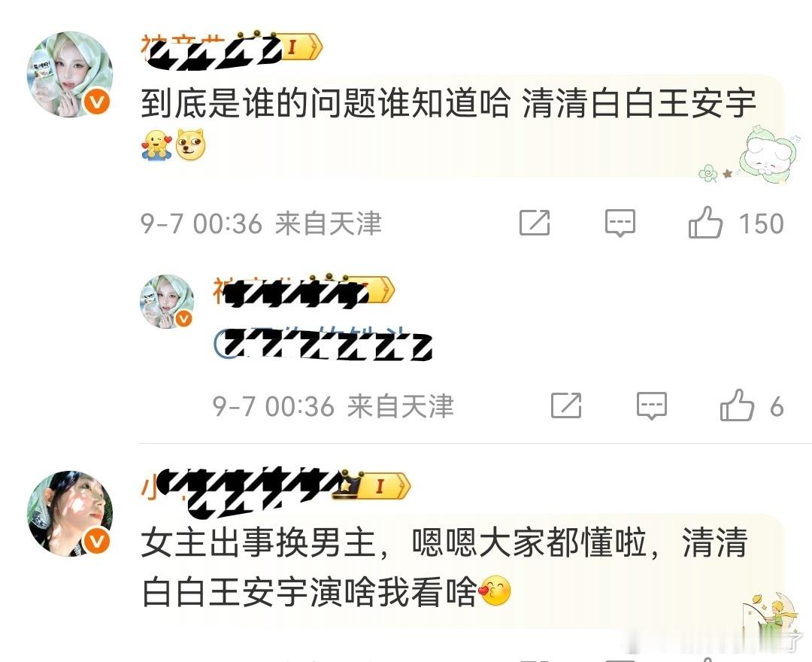This screenshot has width=812, height=662.
Task: Open avatar of the commenter with dark hair
Action: (70, 513)
